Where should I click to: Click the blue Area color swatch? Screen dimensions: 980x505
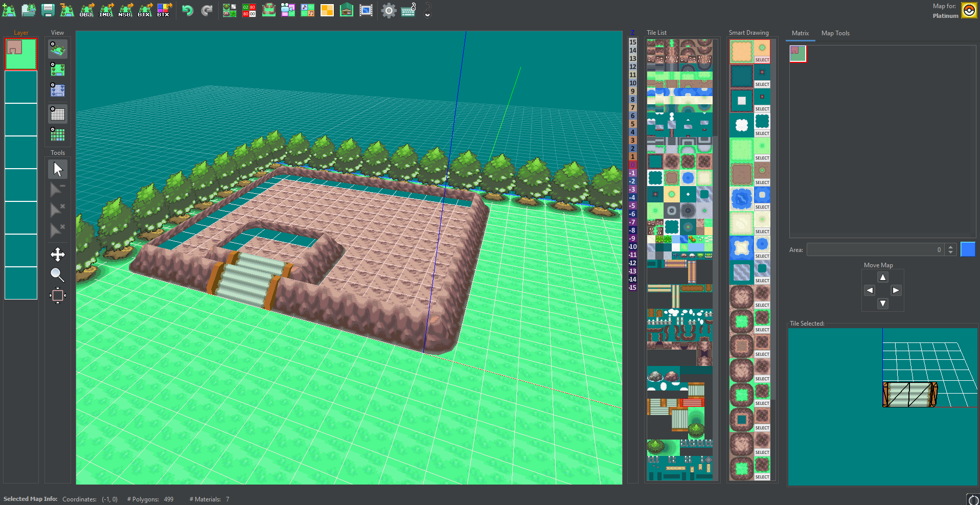(x=967, y=249)
